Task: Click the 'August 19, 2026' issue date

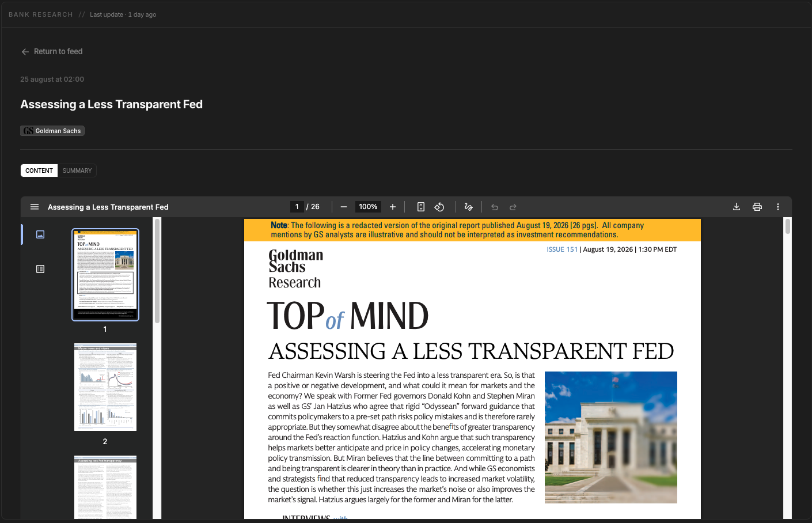Action: click(x=608, y=249)
